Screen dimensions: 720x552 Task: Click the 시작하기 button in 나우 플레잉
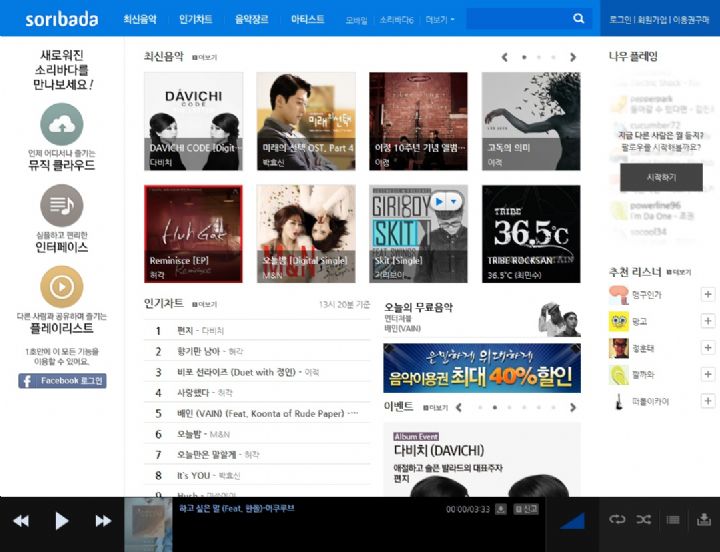[x=661, y=177]
